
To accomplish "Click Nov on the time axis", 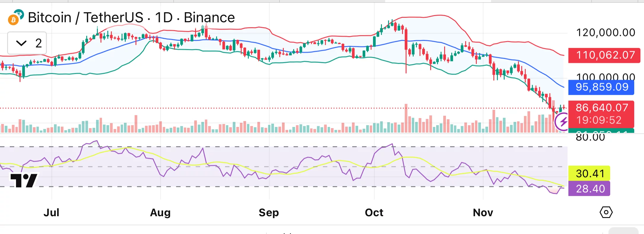I will (x=483, y=213).
